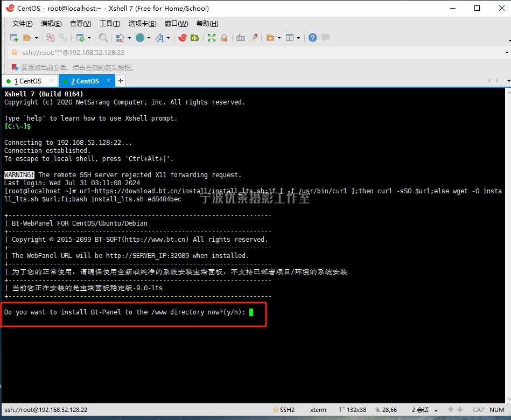Open the 工具(T) menu
The image size is (511, 420).
tap(110, 24)
